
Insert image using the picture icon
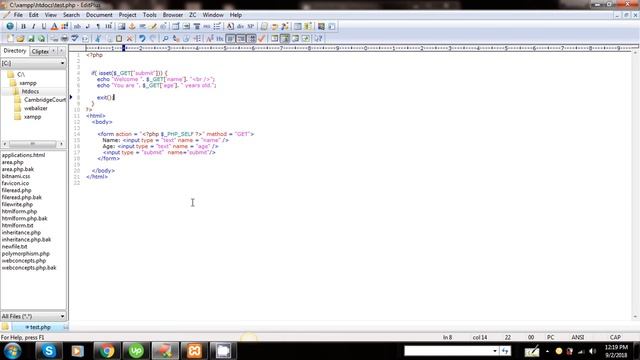coord(122,27)
